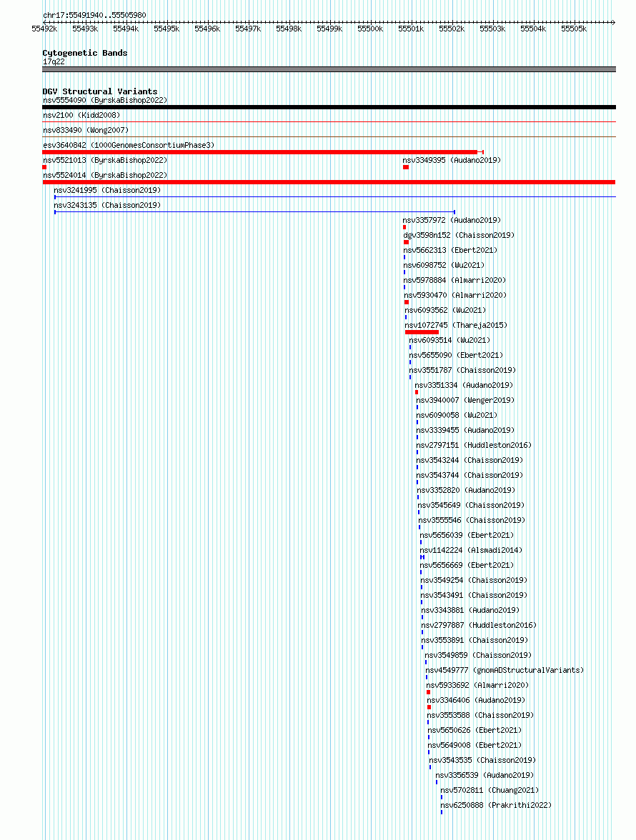This screenshot has width=636, height=840.
Task: Click nsv6098752 (Wu2021) label
Action: (444, 265)
